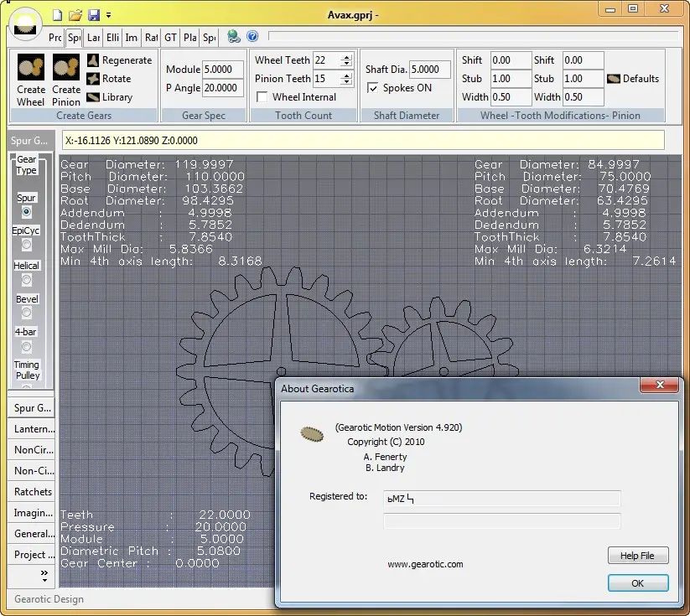Image resolution: width=690 pixels, height=616 pixels.
Task: Open the quick access toolbar dropdown arrow
Action: coord(108,15)
